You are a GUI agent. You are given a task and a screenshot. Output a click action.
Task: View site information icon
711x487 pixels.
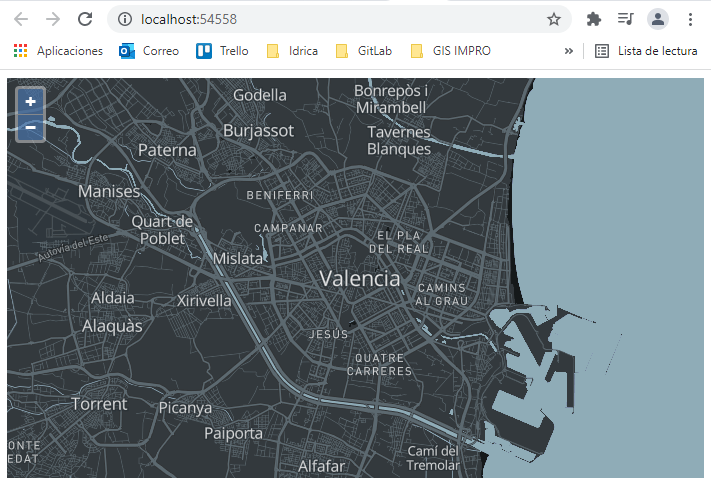tap(124, 19)
